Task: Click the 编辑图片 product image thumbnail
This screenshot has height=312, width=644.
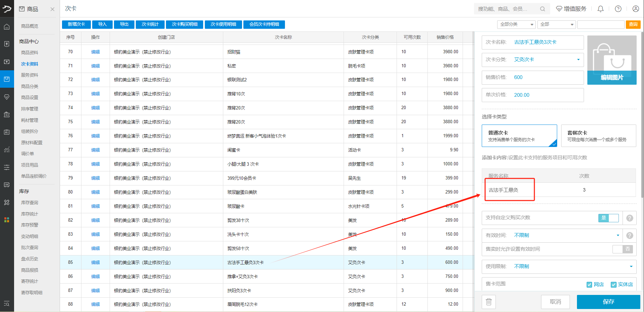Action: click(612, 60)
